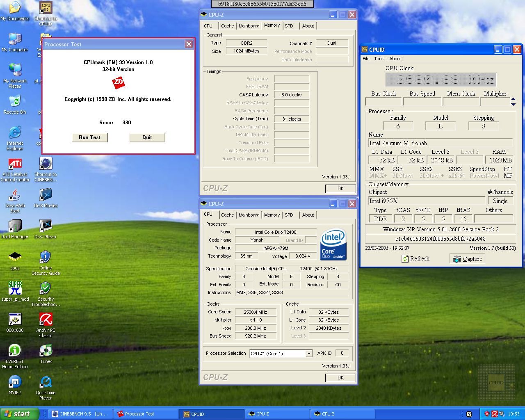This screenshot has width=525, height=420.
Task: Open the Mainboard tab in lower CPU-Z
Action: [249, 215]
